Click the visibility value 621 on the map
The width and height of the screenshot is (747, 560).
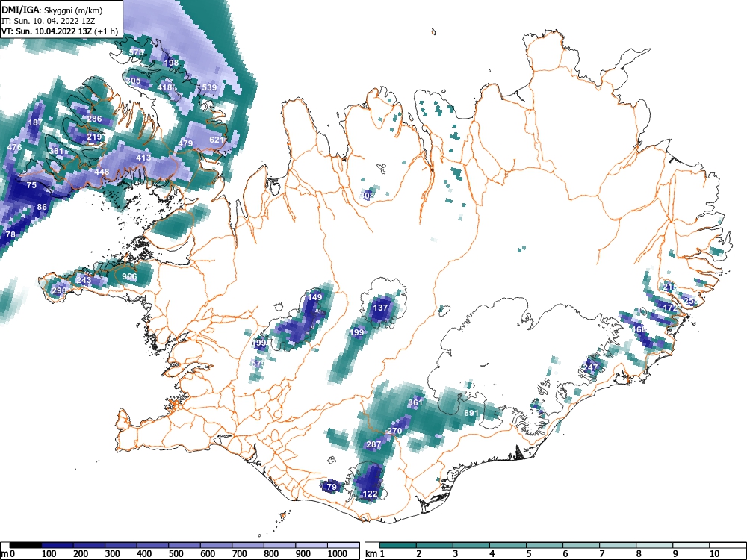217,140
